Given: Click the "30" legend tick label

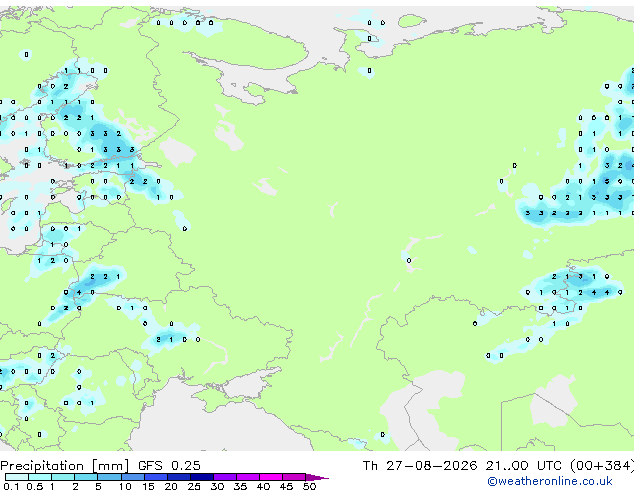Looking at the screenshot, I should coord(217,486).
